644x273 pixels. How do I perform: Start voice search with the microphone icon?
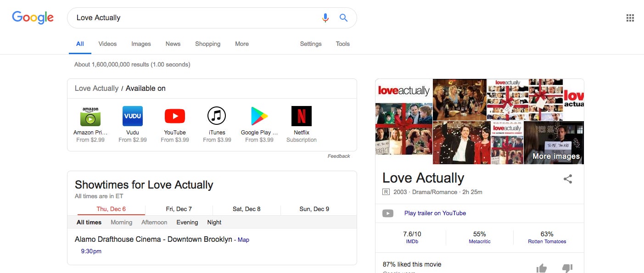(325, 18)
